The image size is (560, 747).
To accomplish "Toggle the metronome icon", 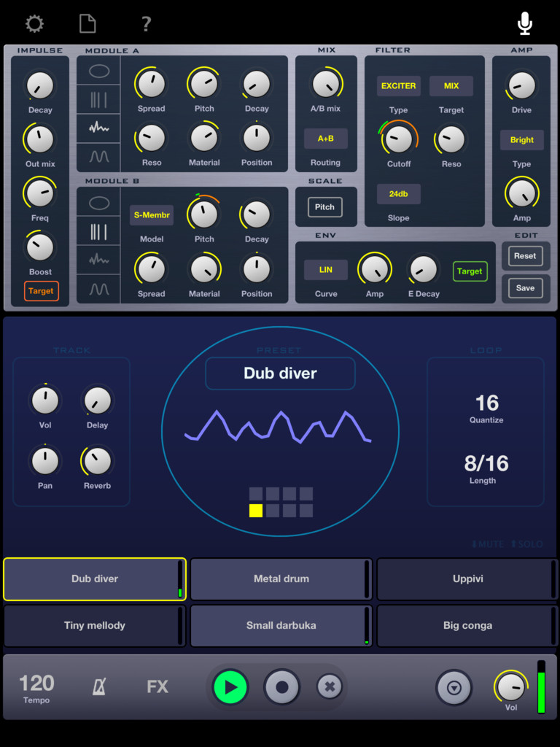I will [98, 686].
